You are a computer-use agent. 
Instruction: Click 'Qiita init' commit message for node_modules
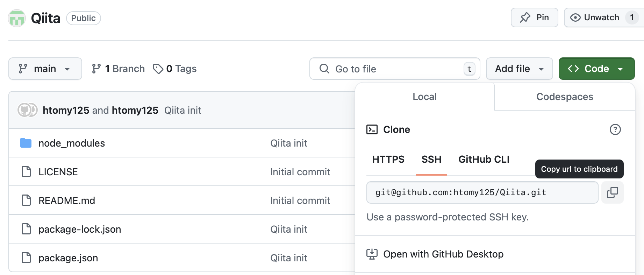point(289,143)
